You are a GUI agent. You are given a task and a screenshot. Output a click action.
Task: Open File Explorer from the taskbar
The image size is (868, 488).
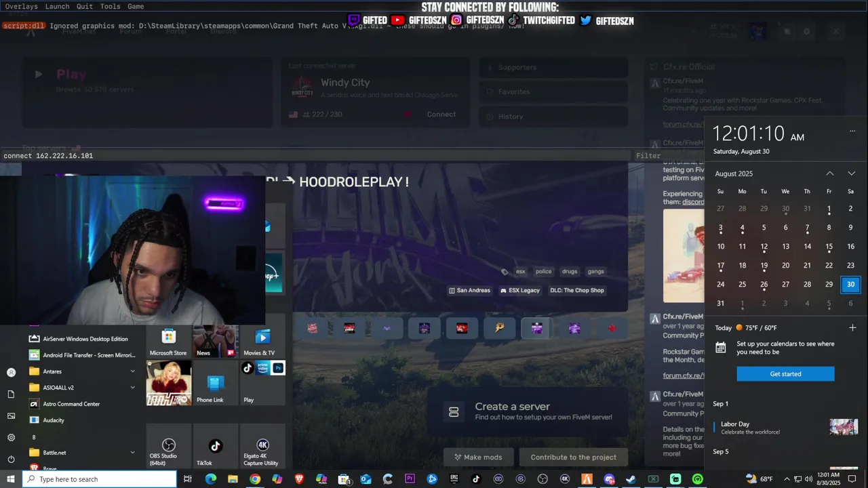click(233, 479)
